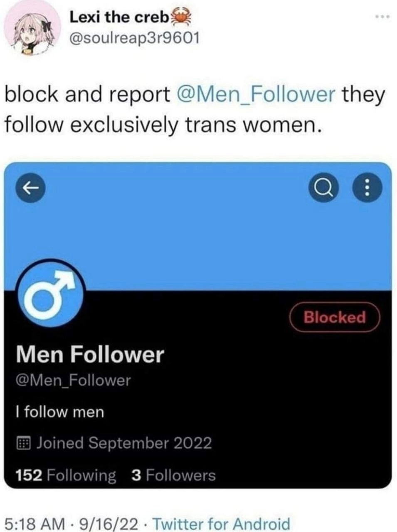Click the back arrow on profile header
Image resolution: width=397 pixels, height=532 pixels.
[30, 188]
